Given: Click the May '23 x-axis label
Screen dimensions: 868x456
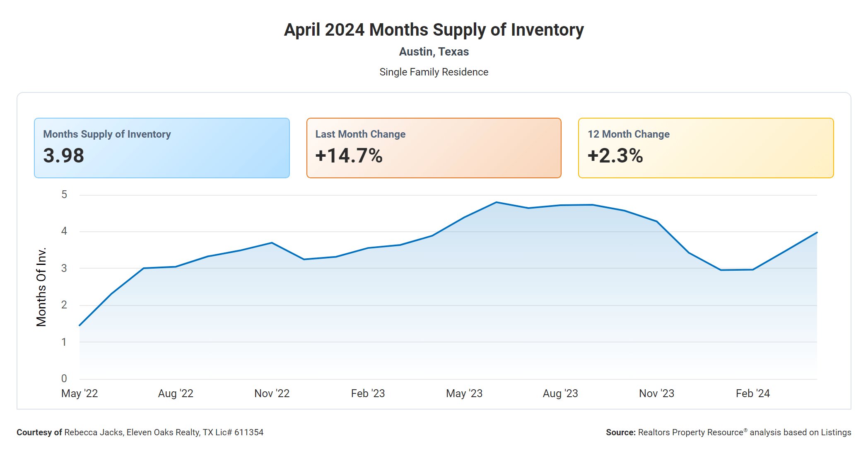Looking at the screenshot, I should [464, 393].
